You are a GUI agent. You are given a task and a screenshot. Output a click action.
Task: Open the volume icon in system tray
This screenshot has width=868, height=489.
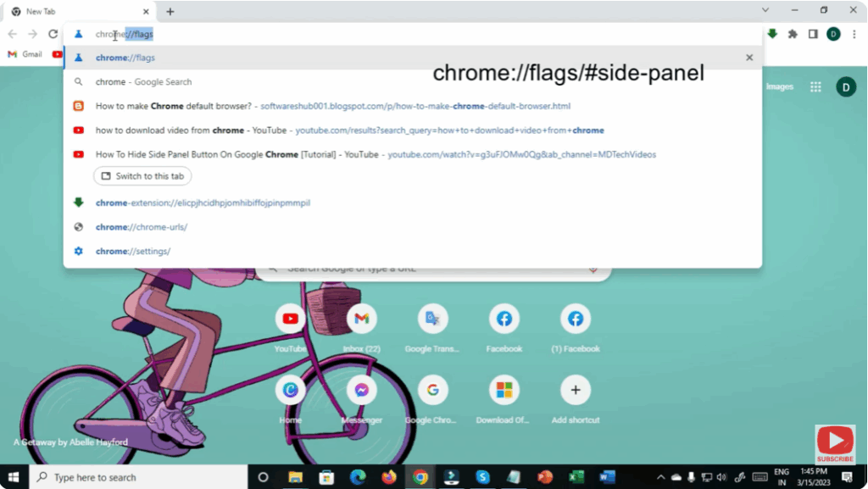coord(721,477)
